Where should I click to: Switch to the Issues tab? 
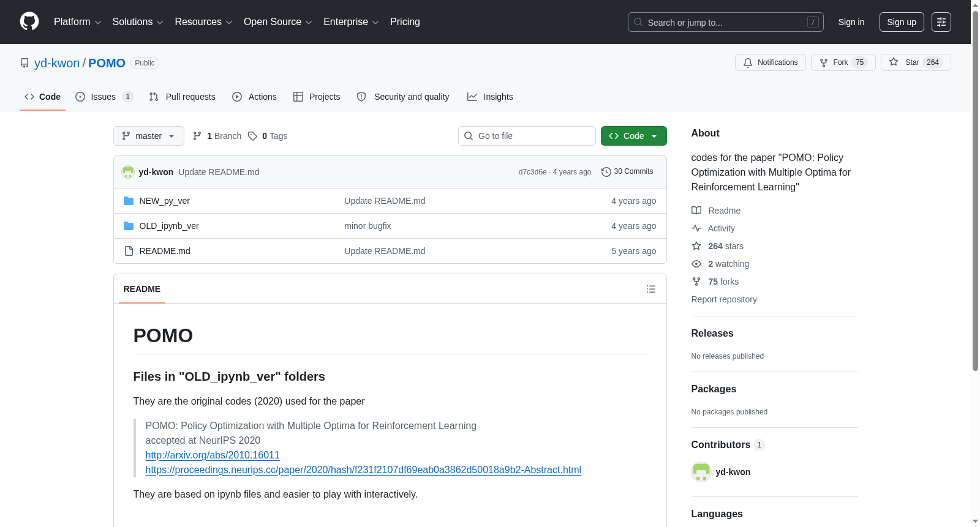[104, 97]
